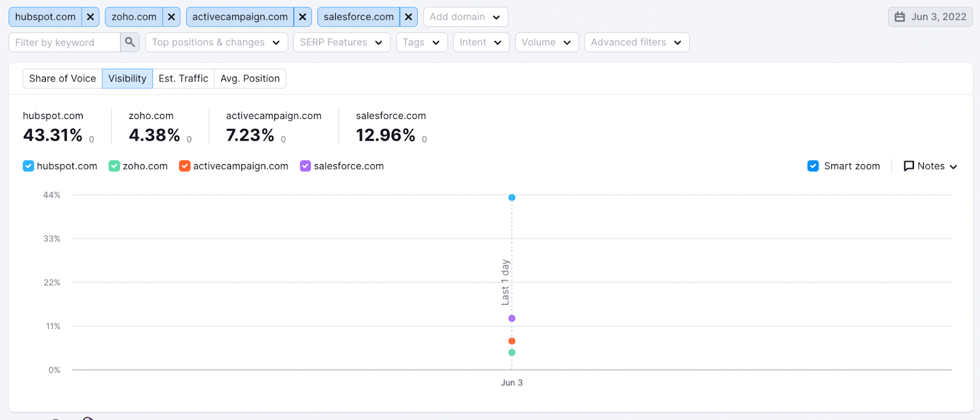This screenshot has height=420, width=980.
Task: Open Top positions & changes filter
Action: click(216, 42)
